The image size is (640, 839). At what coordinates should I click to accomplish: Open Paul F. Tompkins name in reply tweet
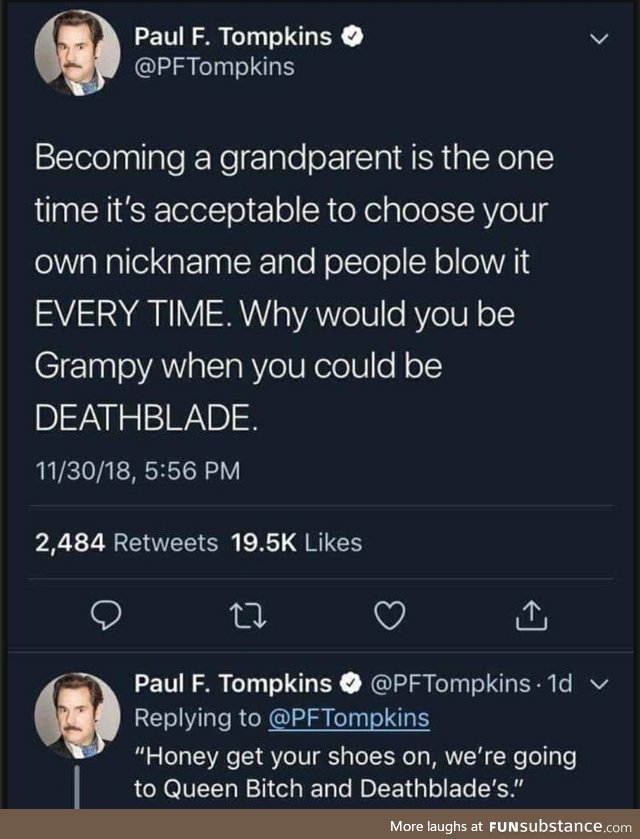click(233, 683)
